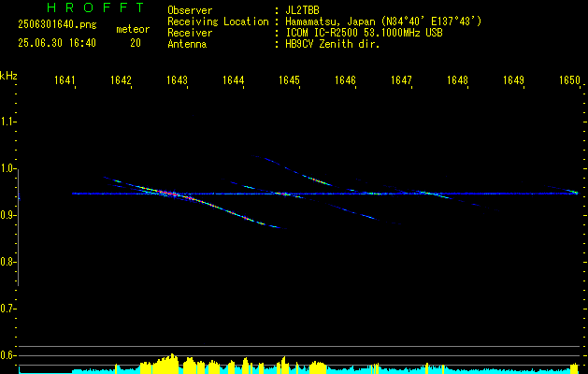Click the 1643 time axis label
This screenshot has width=588, height=374.
[x=177, y=80]
